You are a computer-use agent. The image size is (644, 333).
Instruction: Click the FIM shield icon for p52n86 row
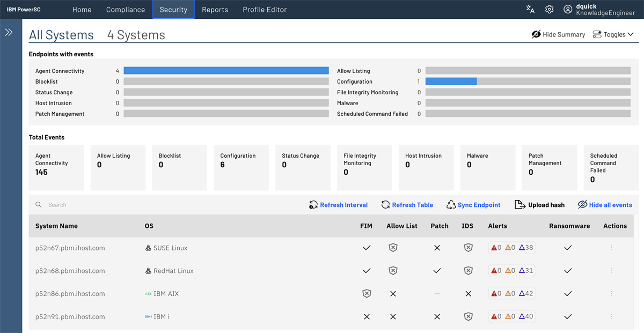(367, 293)
